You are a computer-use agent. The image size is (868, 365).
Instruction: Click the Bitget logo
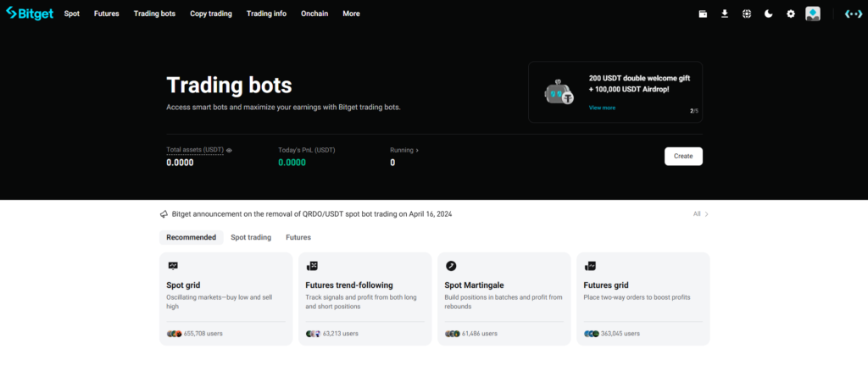30,14
